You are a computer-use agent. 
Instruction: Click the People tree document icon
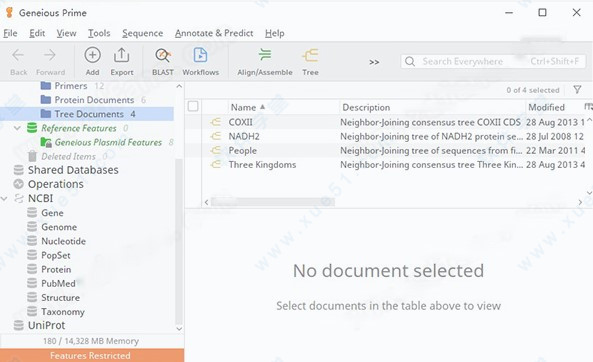point(216,151)
